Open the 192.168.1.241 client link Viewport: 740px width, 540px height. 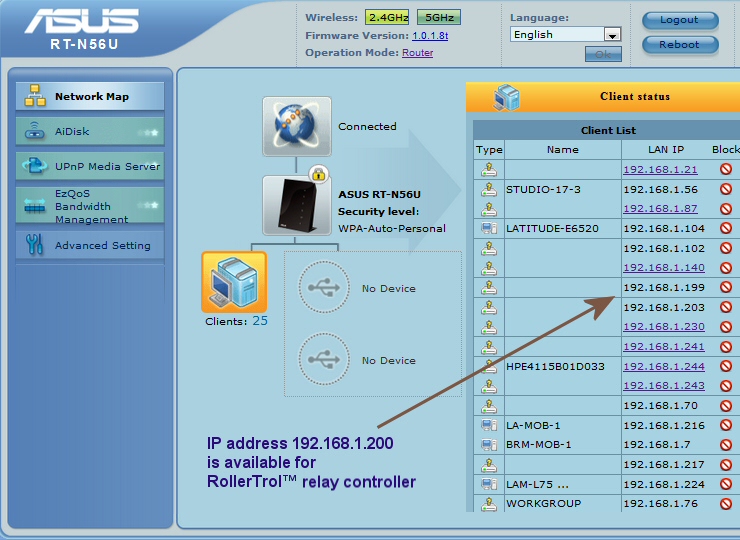[x=664, y=346]
